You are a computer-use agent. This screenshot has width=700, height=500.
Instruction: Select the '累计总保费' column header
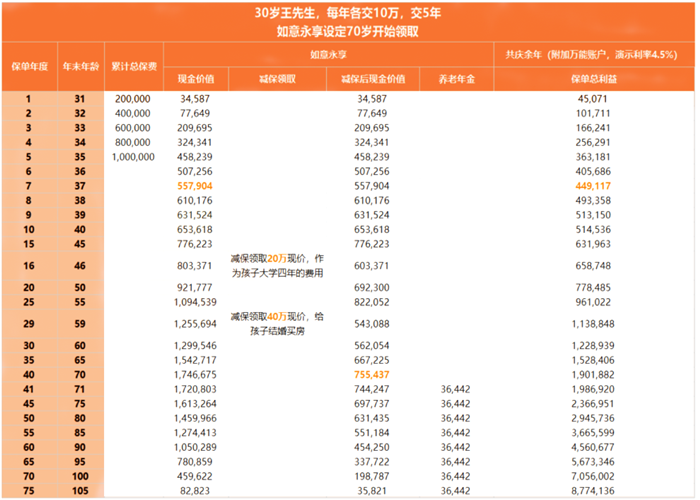pos(134,67)
